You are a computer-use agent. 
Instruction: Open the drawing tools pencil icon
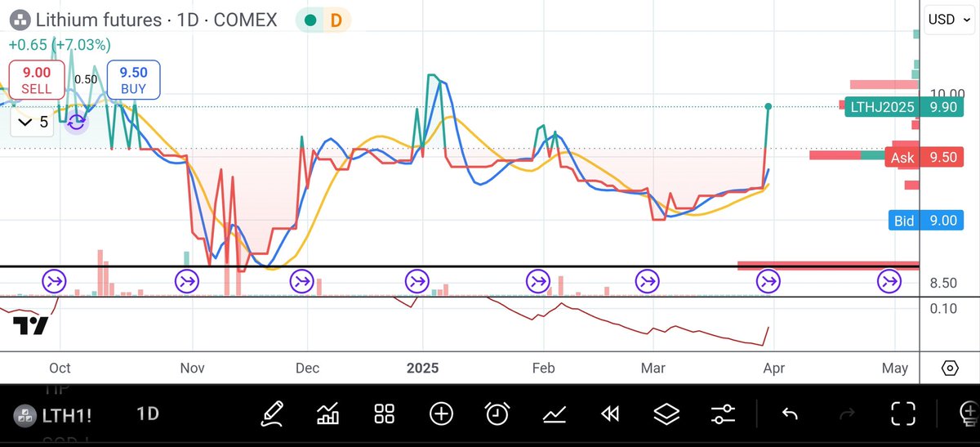272,413
